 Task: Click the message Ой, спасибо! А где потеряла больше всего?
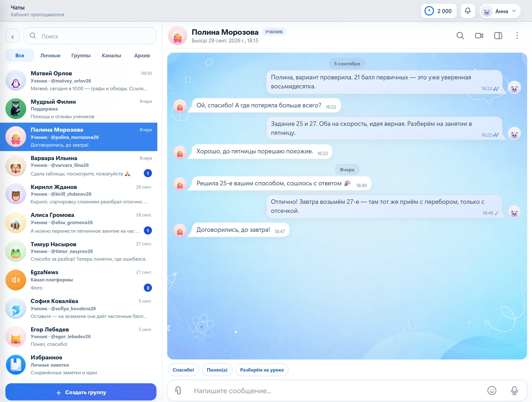pyautogui.click(x=264, y=106)
